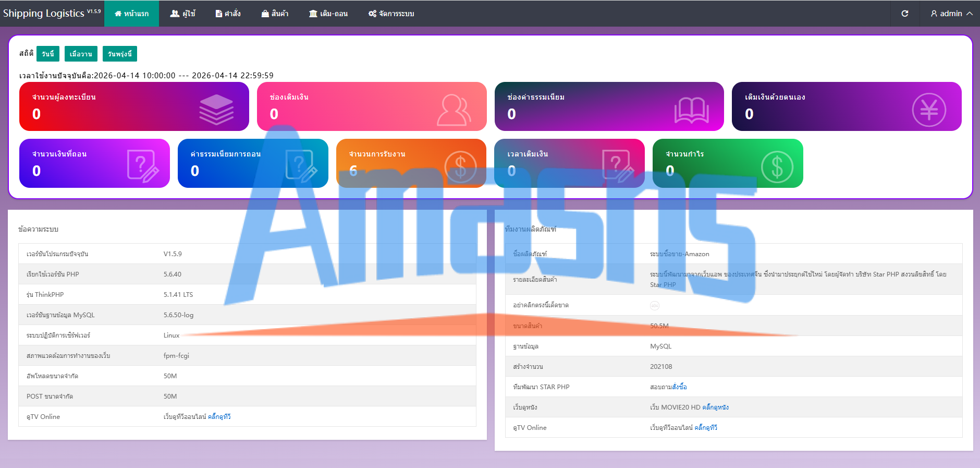Open the สินค้า products menu
980x468 pixels.
pos(275,14)
